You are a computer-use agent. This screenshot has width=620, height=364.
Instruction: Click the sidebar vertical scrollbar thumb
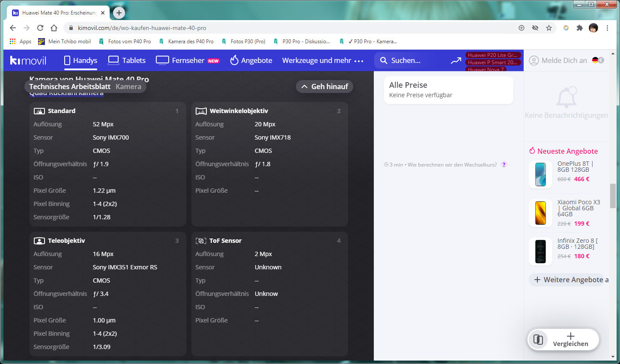(x=613, y=196)
